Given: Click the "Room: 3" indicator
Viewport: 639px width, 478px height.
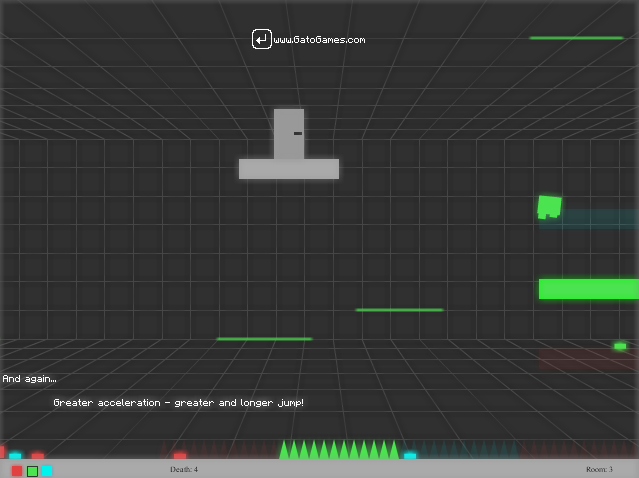Looking at the screenshot, I should [599, 469].
